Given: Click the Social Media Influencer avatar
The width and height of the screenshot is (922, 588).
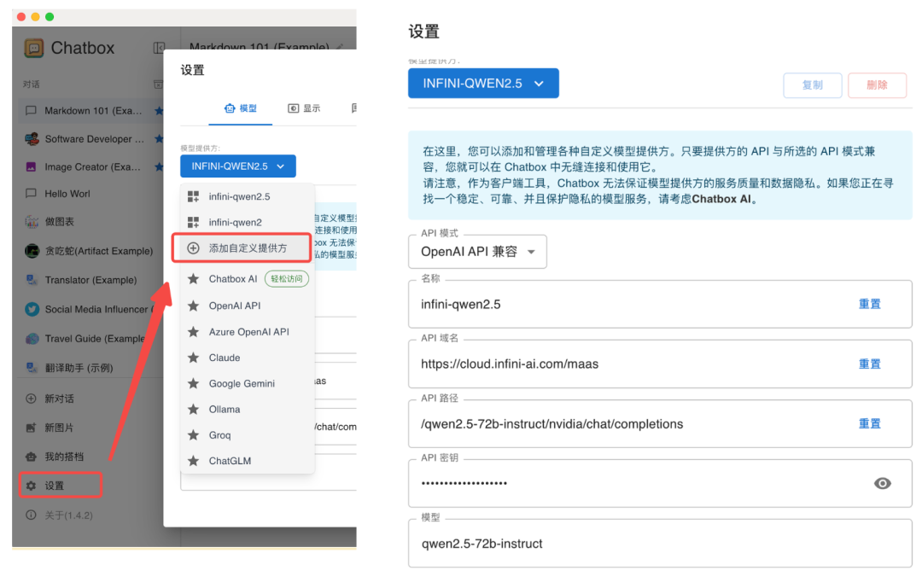Looking at the screenshot, I should point(32,309).
